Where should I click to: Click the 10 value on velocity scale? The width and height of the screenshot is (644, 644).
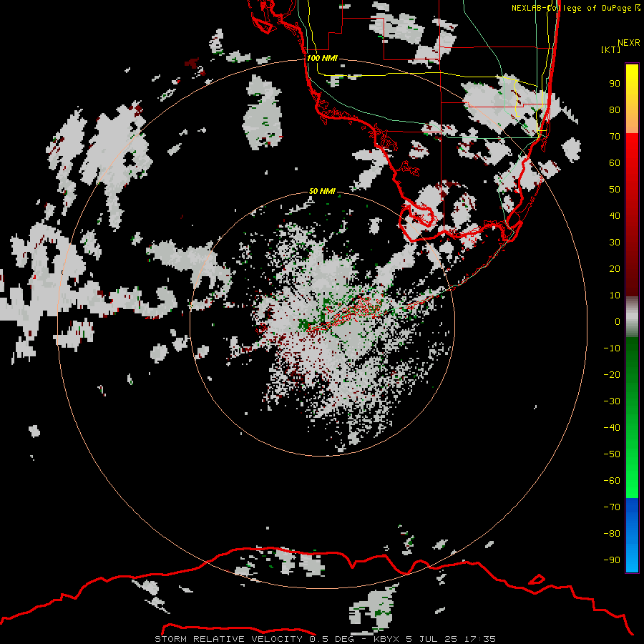tap(615, 296)
